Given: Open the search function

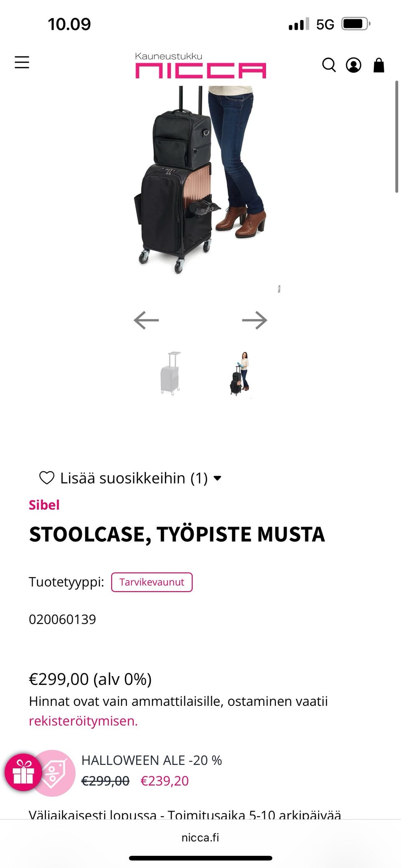Looking at the screenshot, I should click(329, 65).
